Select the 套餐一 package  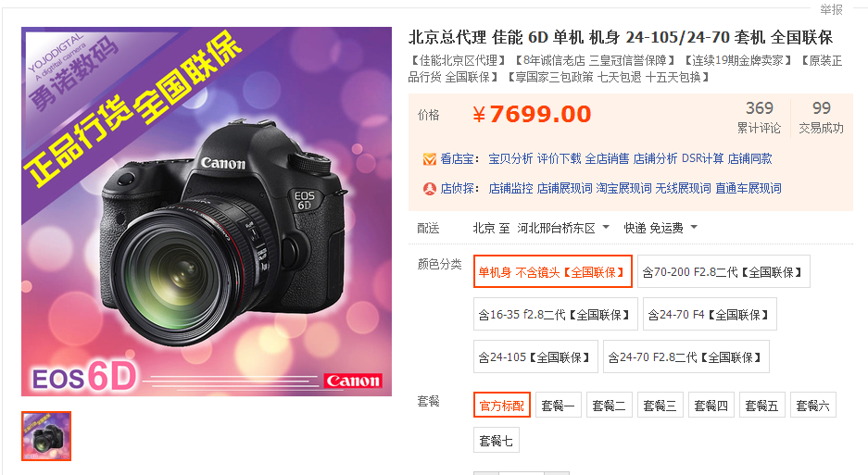[558, 406]
